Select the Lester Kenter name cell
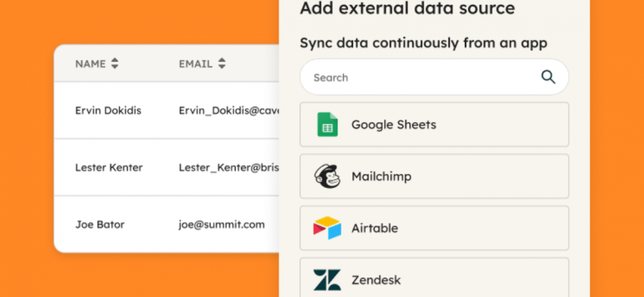This screenshot has height=297, width=644. (108, 168)
